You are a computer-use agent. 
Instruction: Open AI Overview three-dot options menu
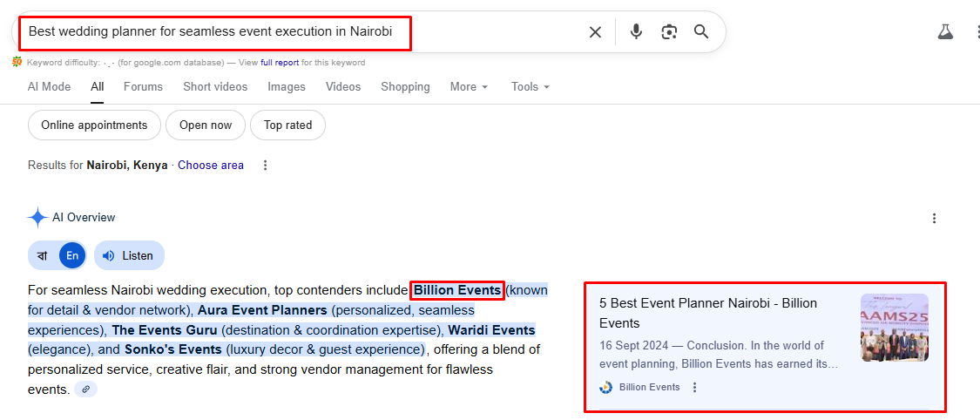[x=934, y=218]
